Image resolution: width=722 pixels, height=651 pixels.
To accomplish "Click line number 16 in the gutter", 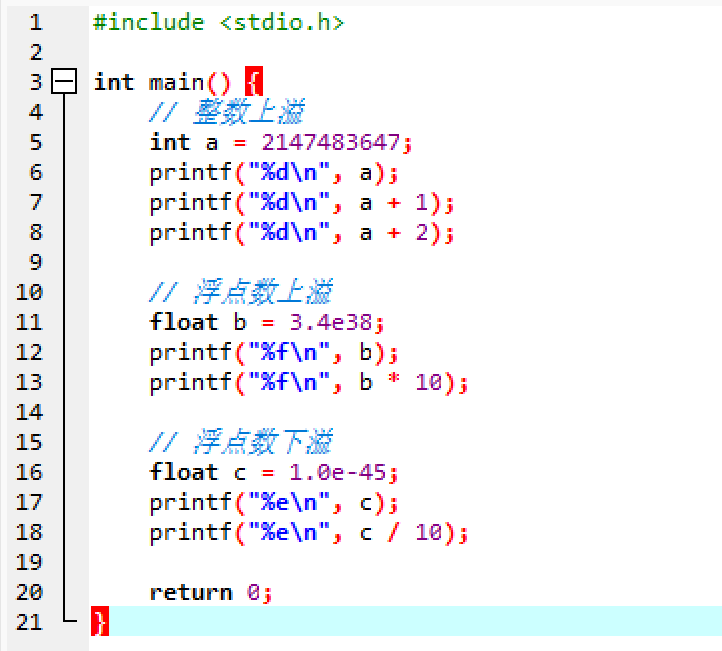I will (x=29, y=472).
